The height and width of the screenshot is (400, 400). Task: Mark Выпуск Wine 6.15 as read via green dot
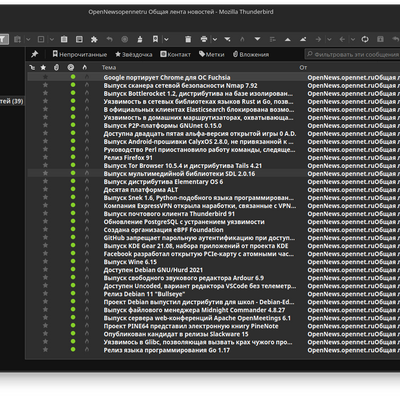coord(73,262)
